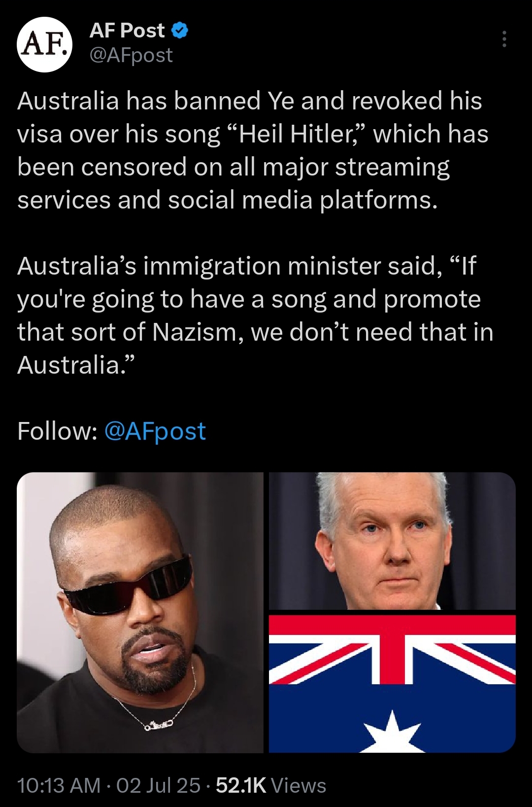532x807 pixels.
Task: View the 52.1K view count
Action: click(x=241, y=785)
